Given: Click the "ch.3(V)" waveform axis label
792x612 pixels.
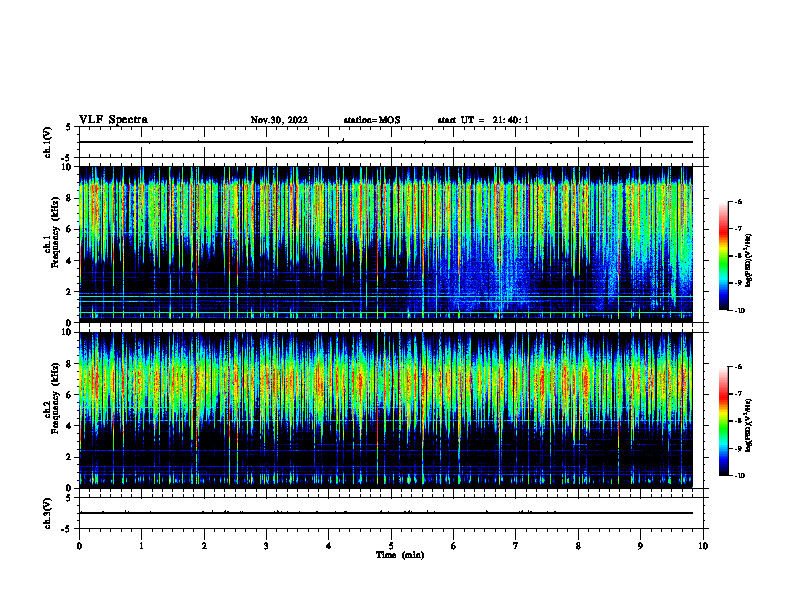Looking at the screenshot, I should [x=48, y=513].
